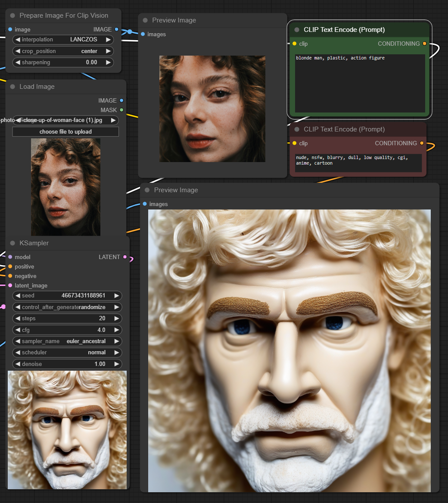Click the negative input port on KSampler
Viewport: 448px width, 503px height.
click(10, 276)
